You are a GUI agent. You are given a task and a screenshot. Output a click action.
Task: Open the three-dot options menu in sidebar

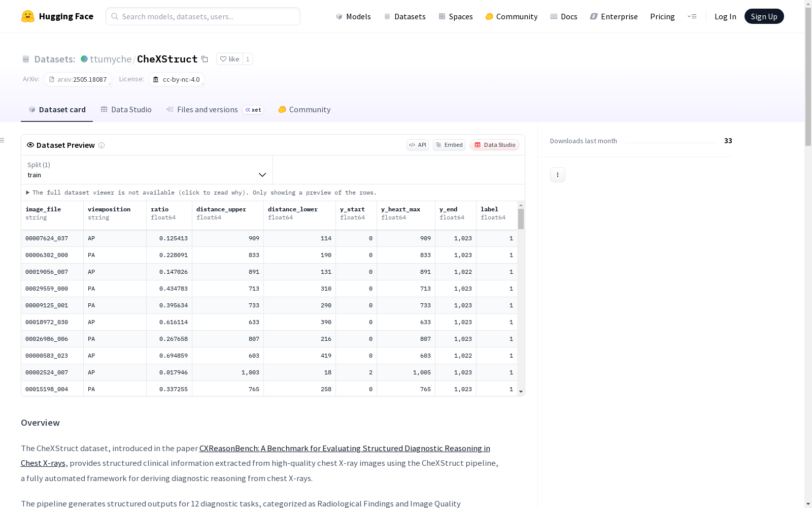pyautogui.click(x=558, y=175)
